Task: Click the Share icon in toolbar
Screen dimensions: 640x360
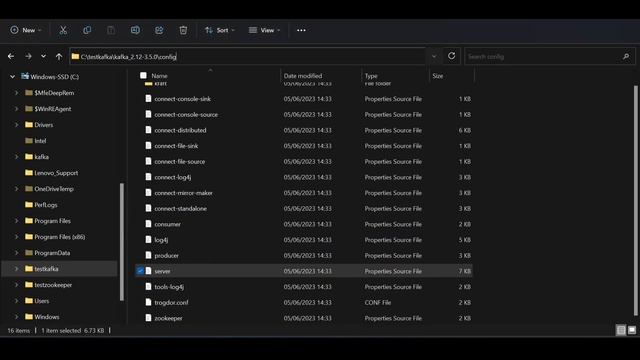Action: [x=159, y=30]
